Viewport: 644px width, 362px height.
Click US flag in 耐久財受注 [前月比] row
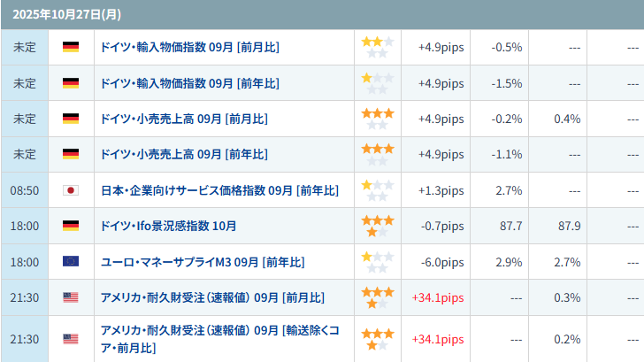point(71,297)
